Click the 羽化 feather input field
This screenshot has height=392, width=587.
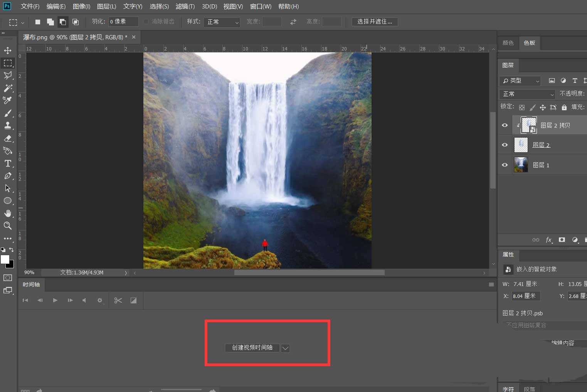(x=123, y=22)
